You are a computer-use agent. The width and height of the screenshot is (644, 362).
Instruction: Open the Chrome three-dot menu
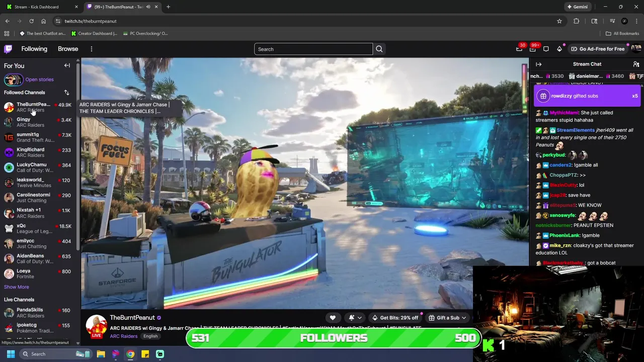[636, 21]
